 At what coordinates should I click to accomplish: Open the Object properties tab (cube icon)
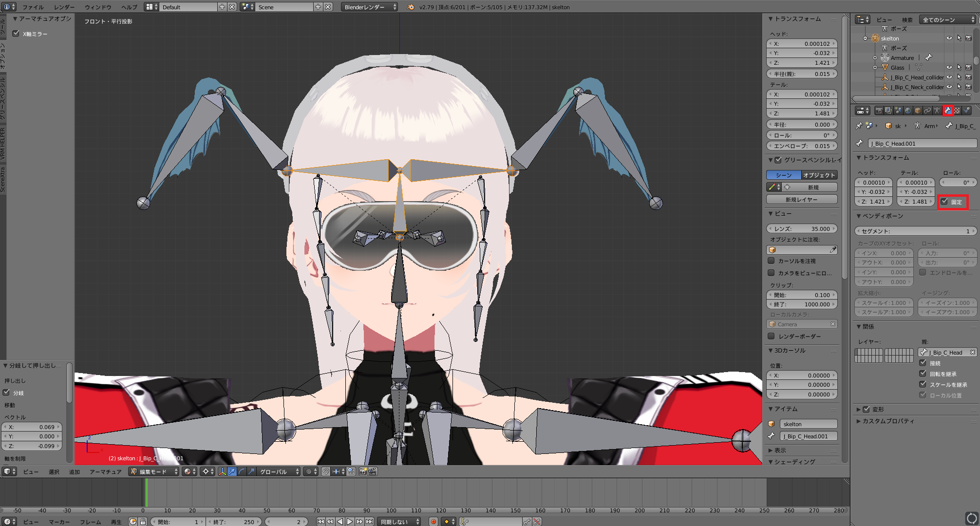(x=917, y=111)
